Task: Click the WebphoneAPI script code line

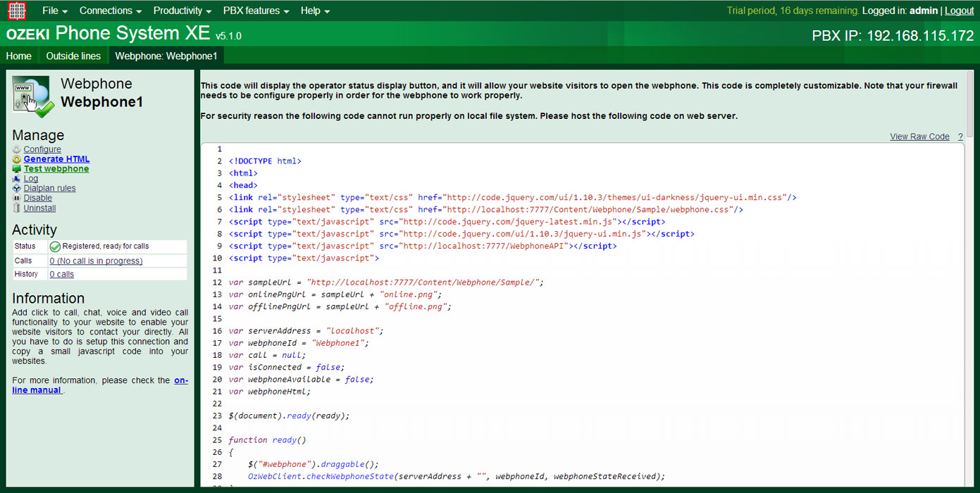Action: [423, 246]
